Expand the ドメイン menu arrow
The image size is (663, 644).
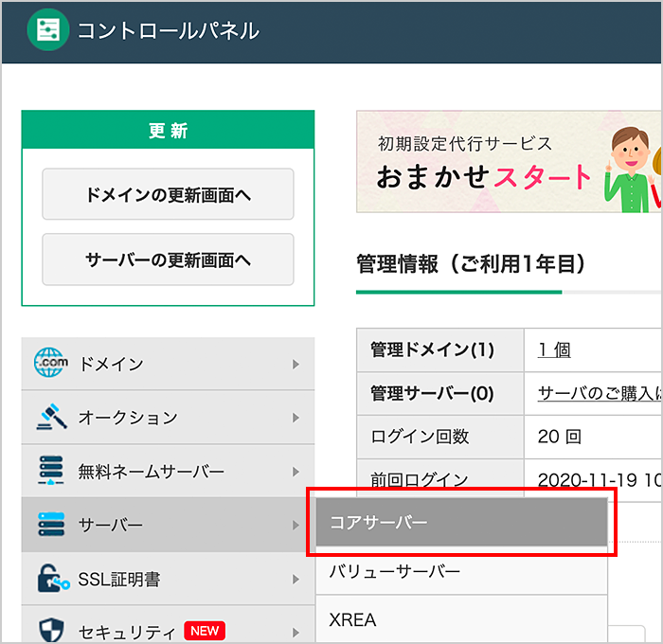(296, 364)
